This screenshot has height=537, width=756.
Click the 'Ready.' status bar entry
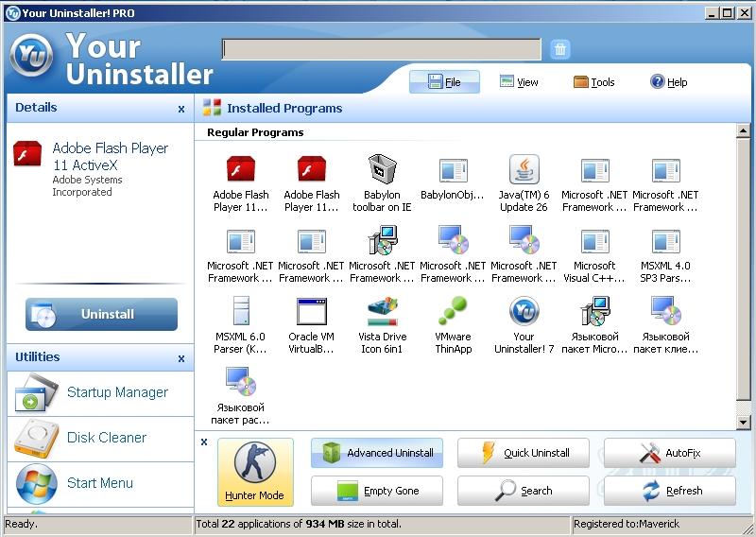[x=21, y=524]
